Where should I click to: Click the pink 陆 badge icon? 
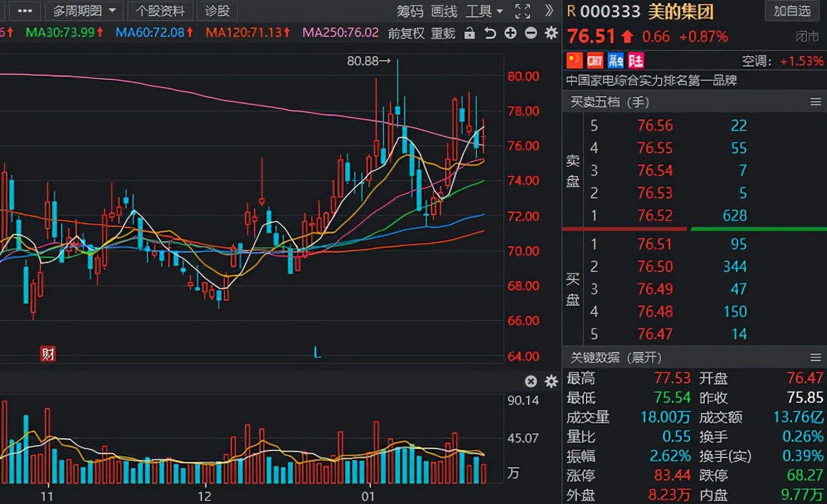[636, 61]
